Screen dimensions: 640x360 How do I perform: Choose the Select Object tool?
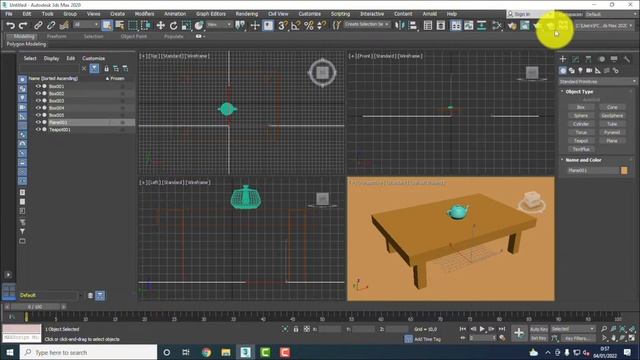[107, 25]
